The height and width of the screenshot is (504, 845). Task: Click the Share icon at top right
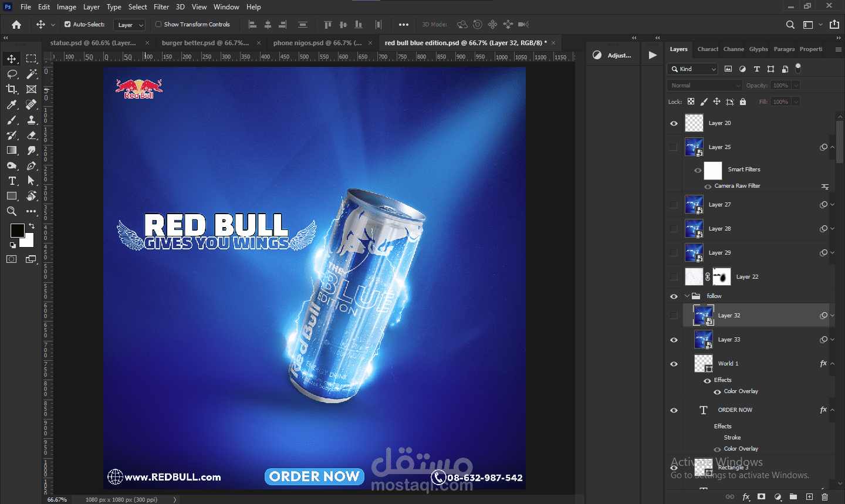pos(834,25)
